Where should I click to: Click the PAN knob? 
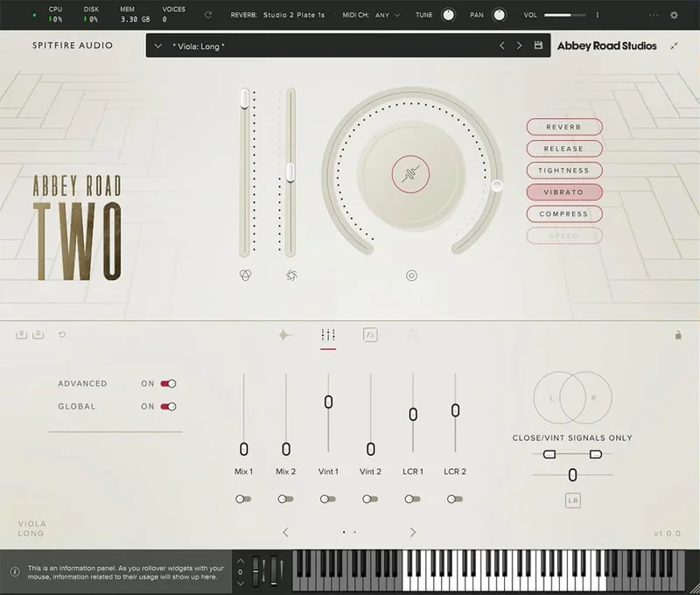click(499, 15)
